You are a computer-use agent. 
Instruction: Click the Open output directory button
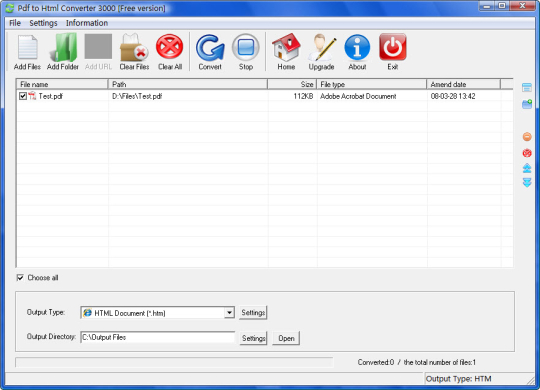(286, 338)
